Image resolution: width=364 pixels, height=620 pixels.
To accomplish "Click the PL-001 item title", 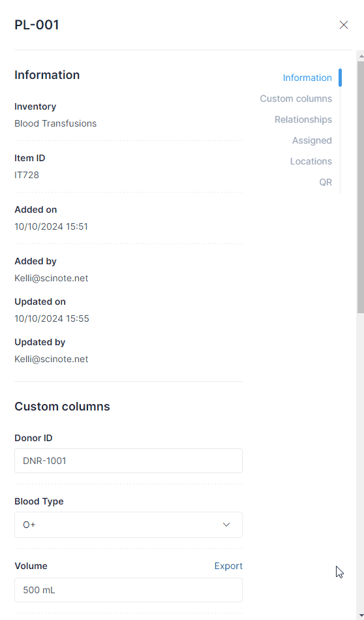I will (x=37, y=25).
